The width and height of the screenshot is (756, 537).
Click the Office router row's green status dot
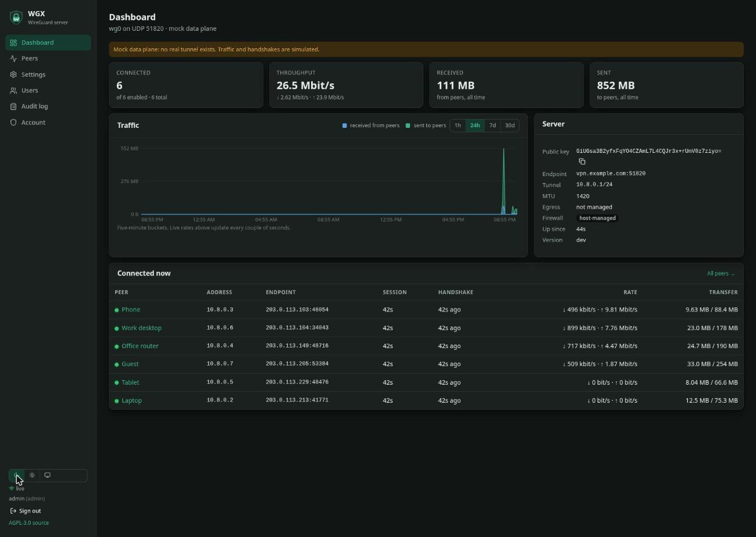117,346
